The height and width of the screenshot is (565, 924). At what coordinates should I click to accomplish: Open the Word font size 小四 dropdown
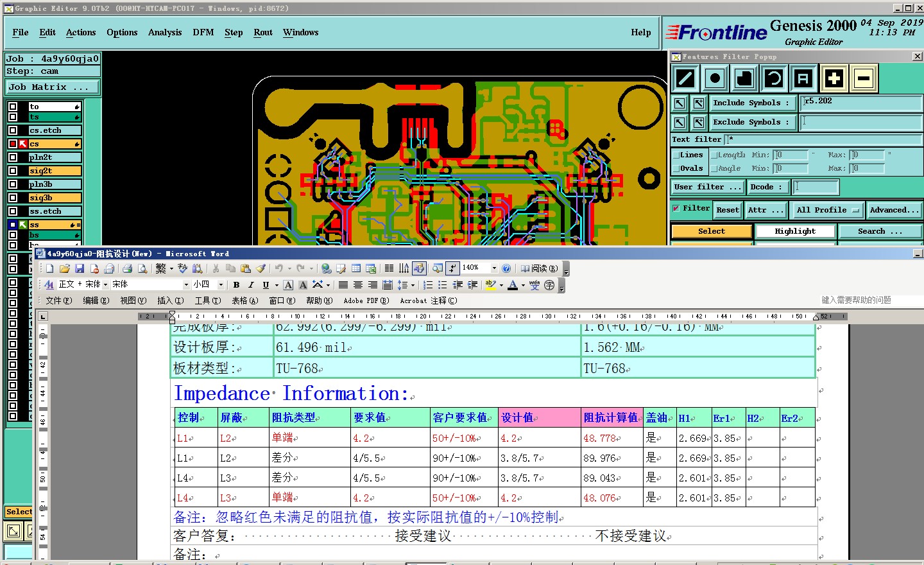click(x=221, y=285)
